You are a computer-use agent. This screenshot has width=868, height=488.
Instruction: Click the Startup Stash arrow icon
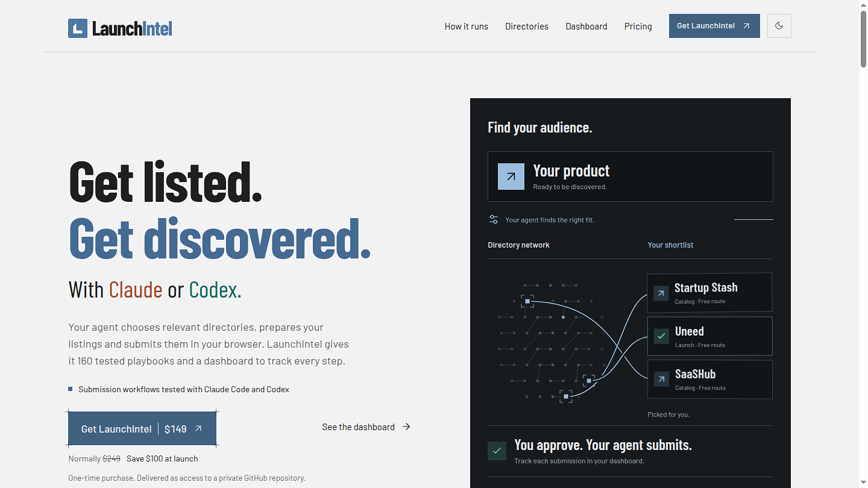click(661, 293)
